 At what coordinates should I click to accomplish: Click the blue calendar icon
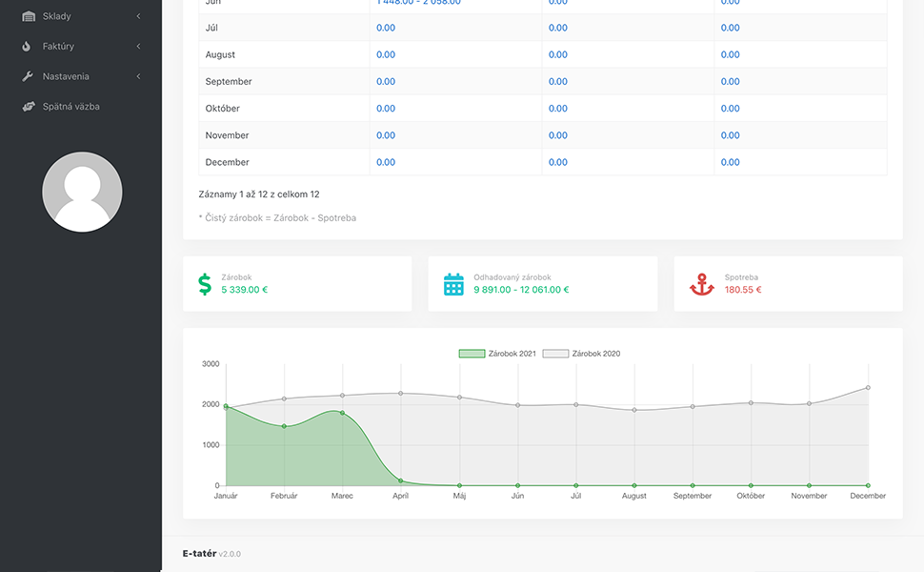coord(453,284)
